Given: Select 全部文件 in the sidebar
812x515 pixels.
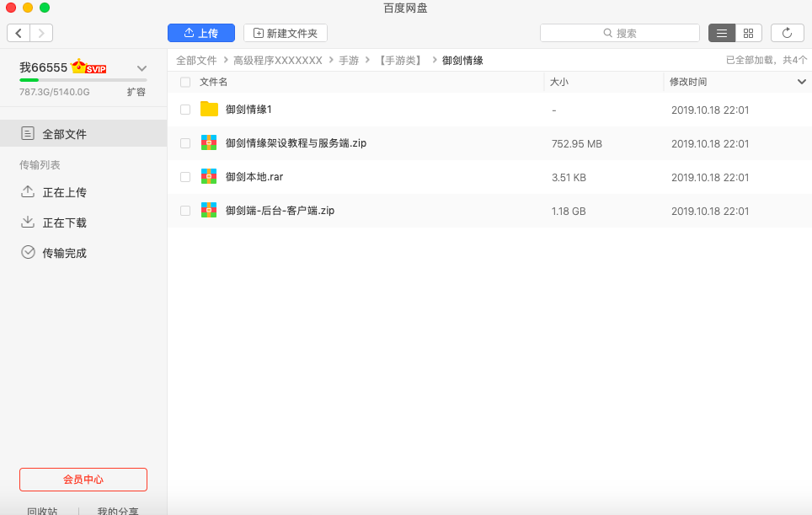Looking at the screenshot, I should coord(64,134).
